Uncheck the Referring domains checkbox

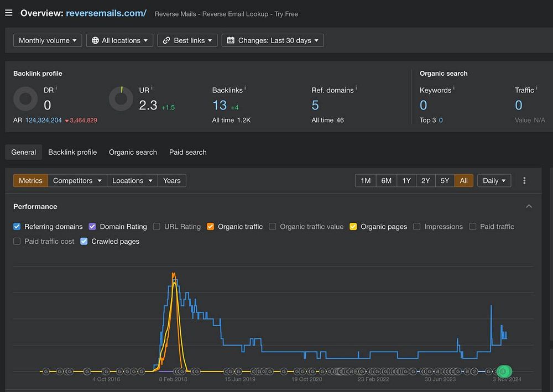click(17, 227)
